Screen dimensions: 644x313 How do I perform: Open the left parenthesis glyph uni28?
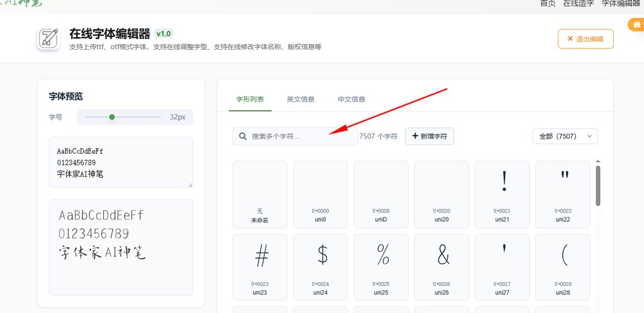tap(563, 268)
